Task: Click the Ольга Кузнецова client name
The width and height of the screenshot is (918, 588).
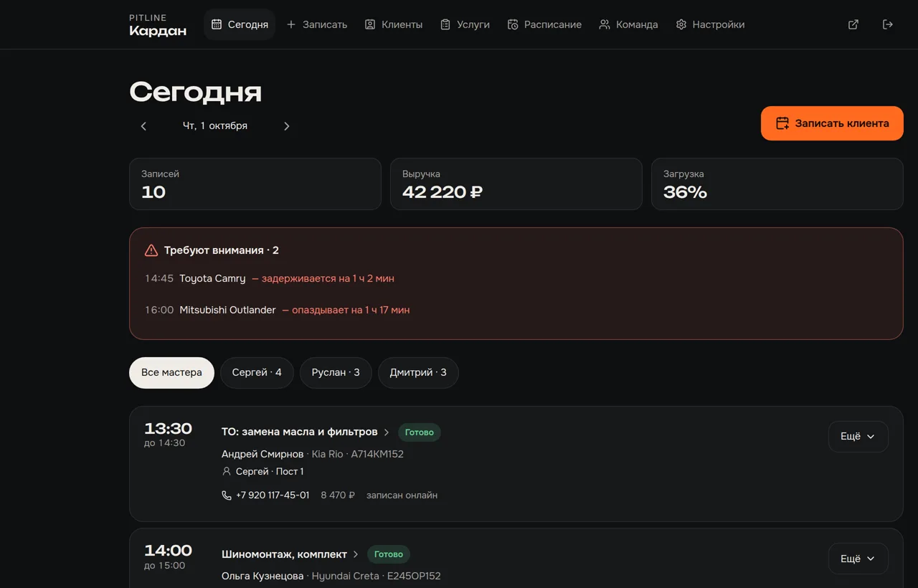Action: 262,576
